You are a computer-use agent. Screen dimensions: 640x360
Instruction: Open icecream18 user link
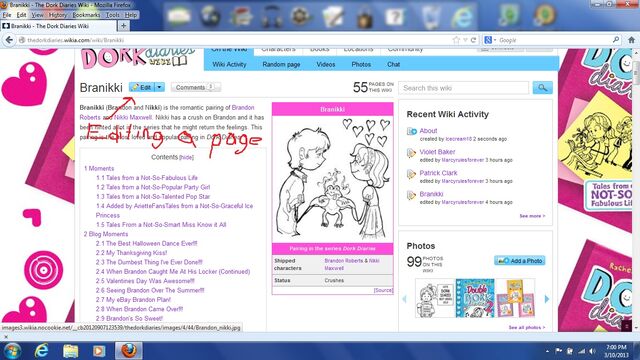(459, 139)
